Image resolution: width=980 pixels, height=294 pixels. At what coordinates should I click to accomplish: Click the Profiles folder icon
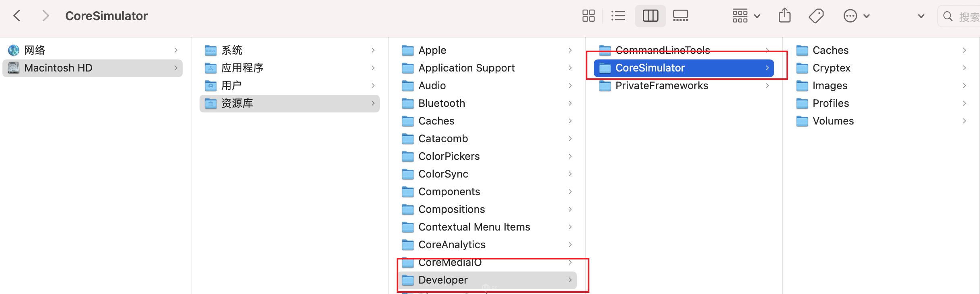pos(802,103)
